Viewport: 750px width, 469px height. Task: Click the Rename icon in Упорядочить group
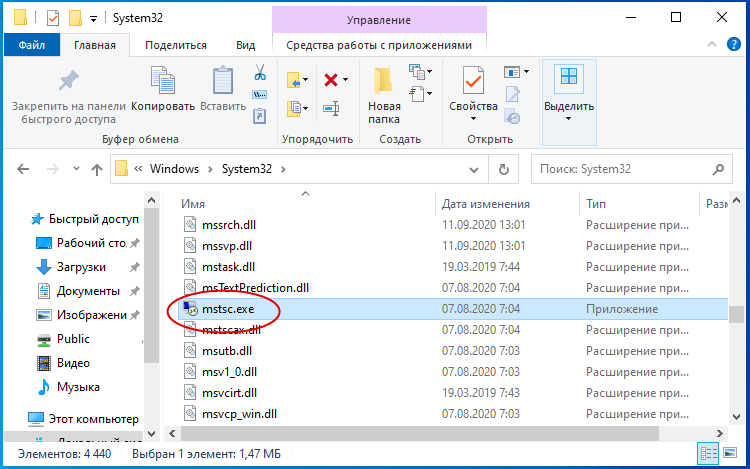coord(331,109)
